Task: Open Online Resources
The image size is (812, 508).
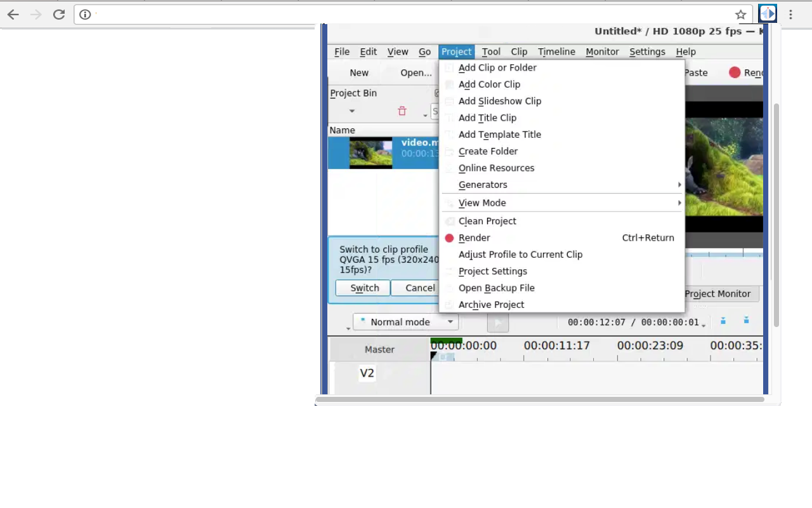Action: point(561,168)
